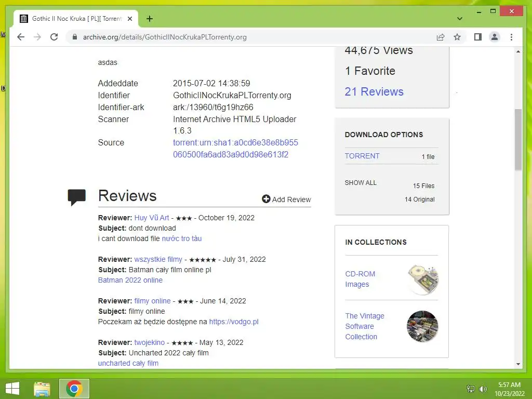Open File Explorer from the taskbar
The image size is (532, 399).
42,389
